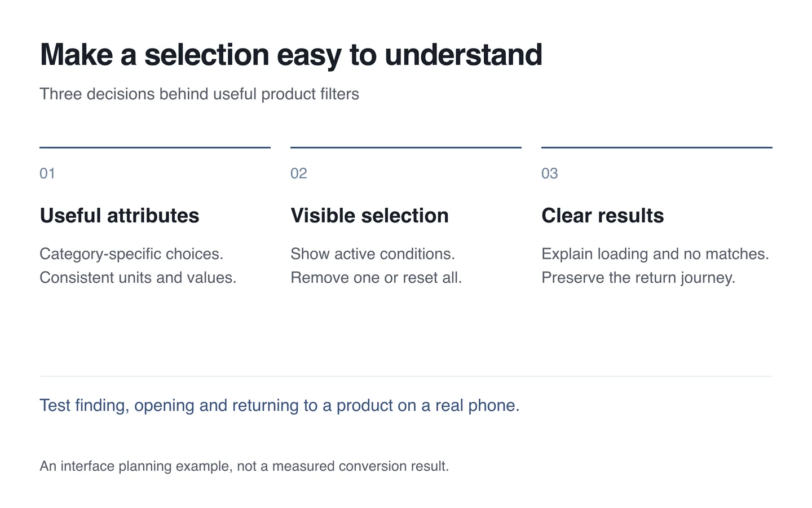This screenshot has height=508, width=812.
Task: Click the main heading 'Make a selection easy to understand'
Action: (x=291, y=55)
